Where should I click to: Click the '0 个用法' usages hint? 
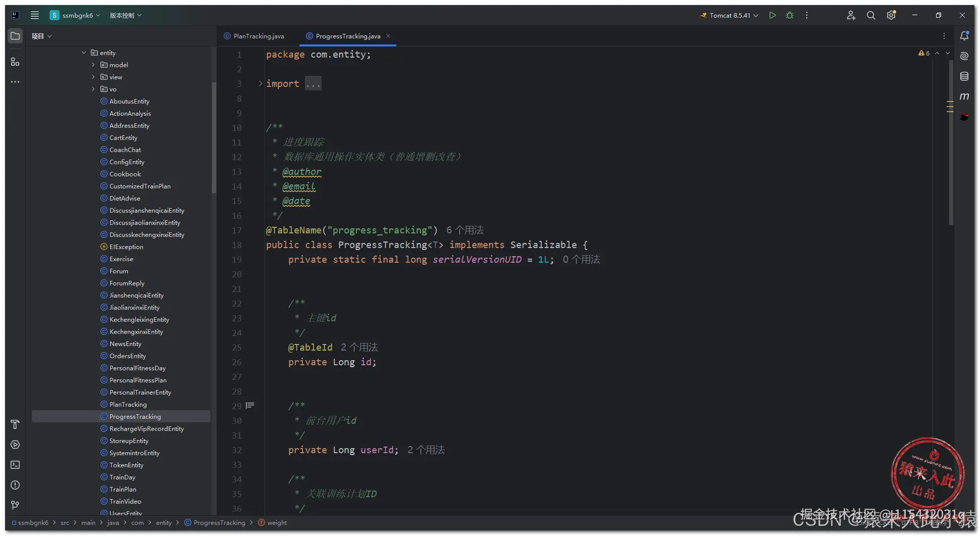click(581, 259)
